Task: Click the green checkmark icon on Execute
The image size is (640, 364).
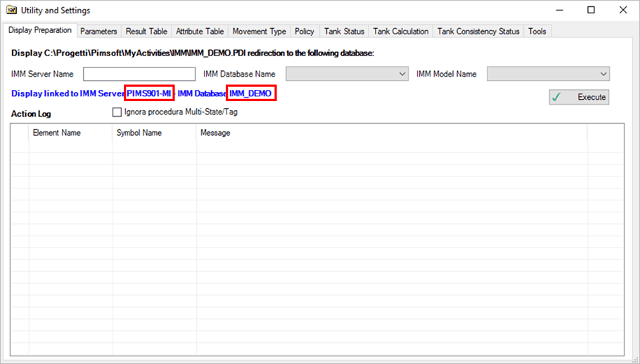Action: tap(557, 97)
